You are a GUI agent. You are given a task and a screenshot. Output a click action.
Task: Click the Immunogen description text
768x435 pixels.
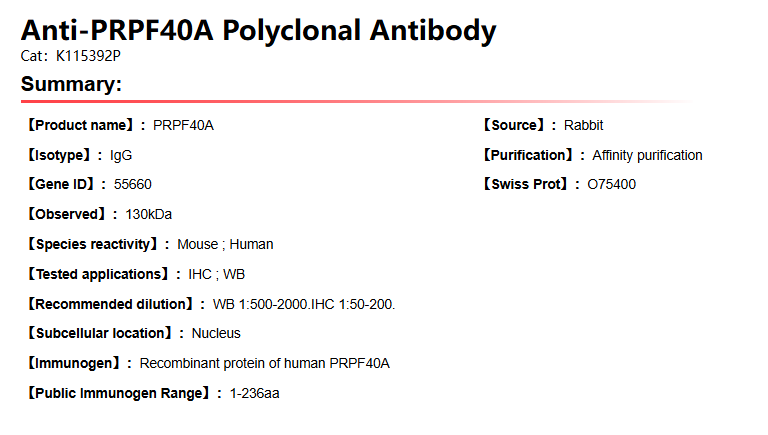tap(265, 363)
